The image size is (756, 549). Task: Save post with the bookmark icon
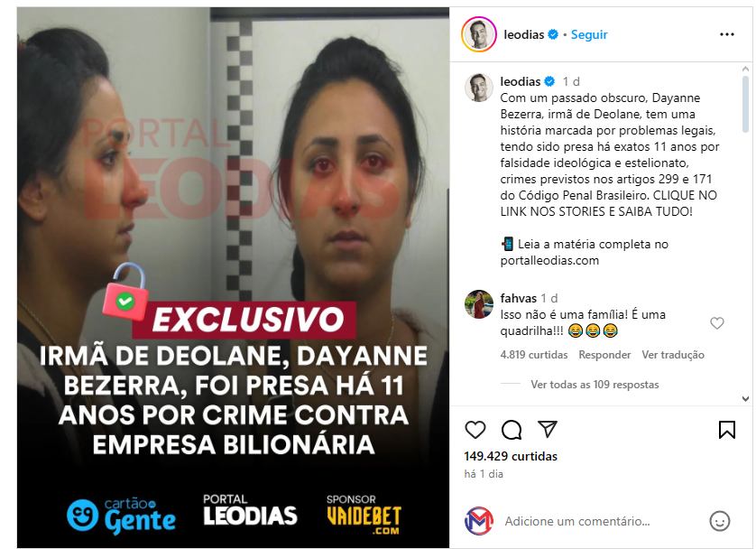coord(727,430)
